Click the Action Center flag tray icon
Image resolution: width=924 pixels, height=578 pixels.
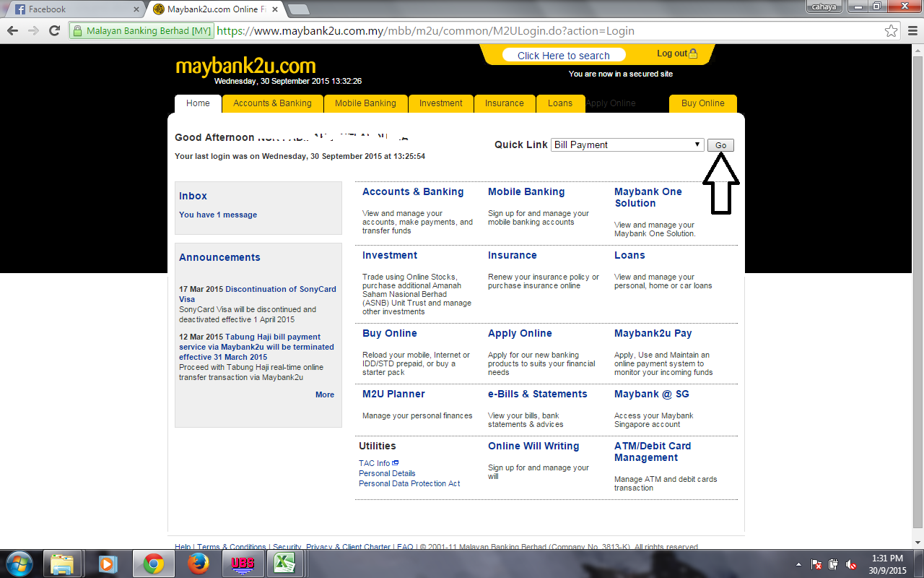(x=816, y=564)
